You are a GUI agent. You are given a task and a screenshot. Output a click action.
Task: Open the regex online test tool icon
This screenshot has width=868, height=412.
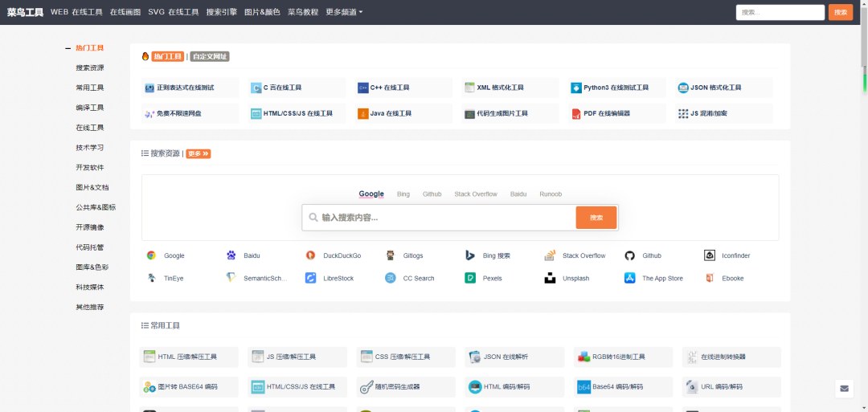[149, 88]
